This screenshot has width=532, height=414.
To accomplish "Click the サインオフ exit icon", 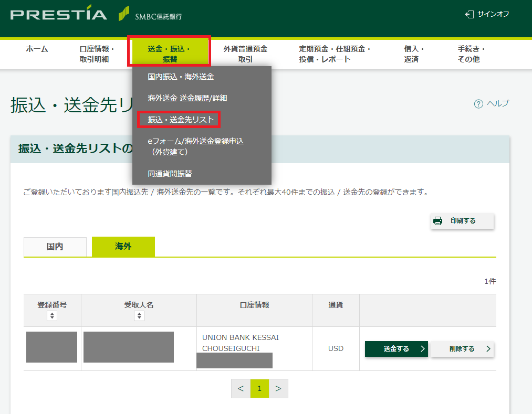I will (470, 15).
